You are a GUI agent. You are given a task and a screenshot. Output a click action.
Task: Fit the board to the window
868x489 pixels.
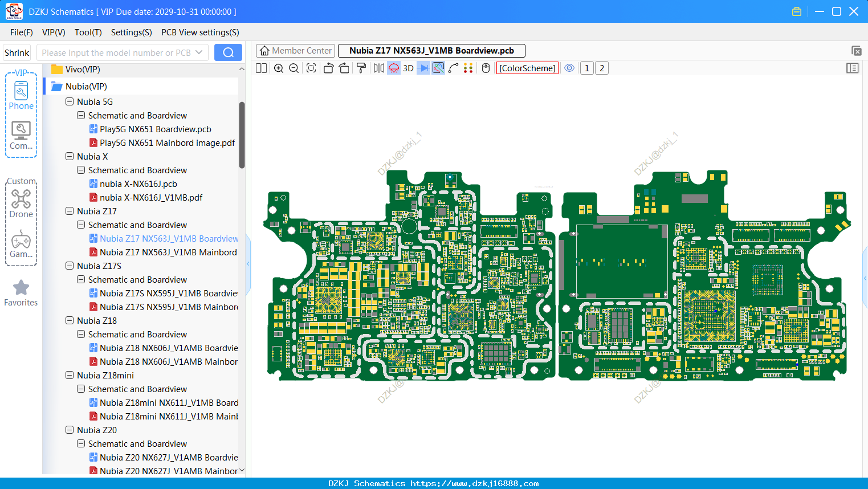click(x=311, y=68)
